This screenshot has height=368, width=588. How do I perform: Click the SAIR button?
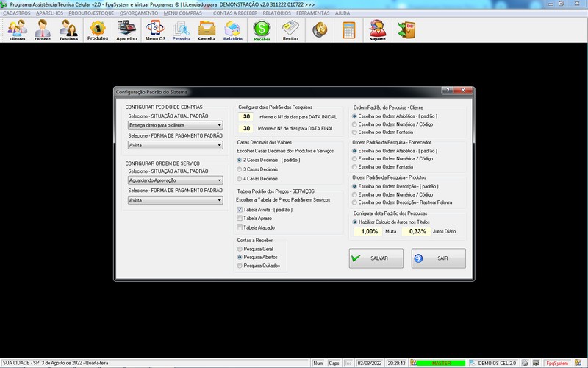click(439, 258)
